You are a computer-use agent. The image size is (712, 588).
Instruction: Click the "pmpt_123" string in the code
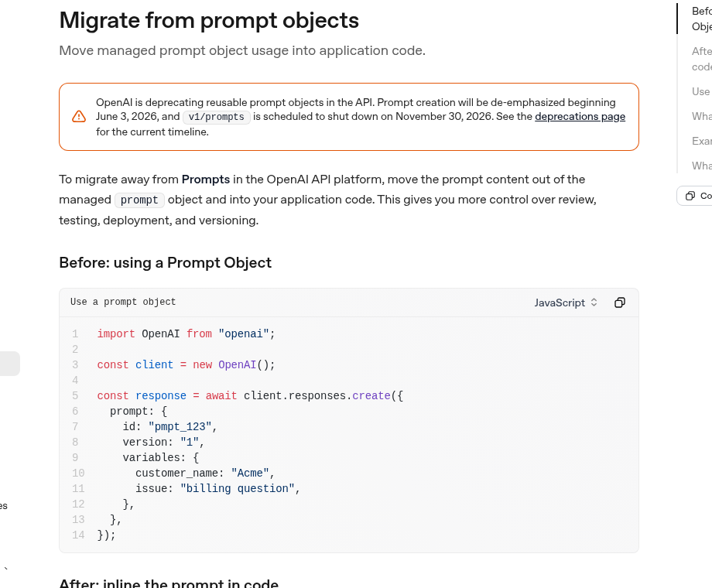point(180,427)
